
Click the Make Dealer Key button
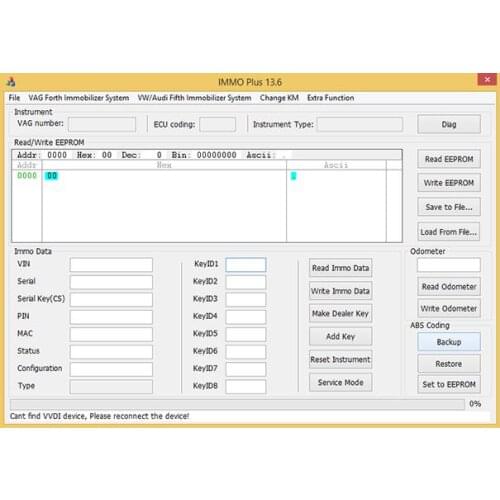point(340,313)
